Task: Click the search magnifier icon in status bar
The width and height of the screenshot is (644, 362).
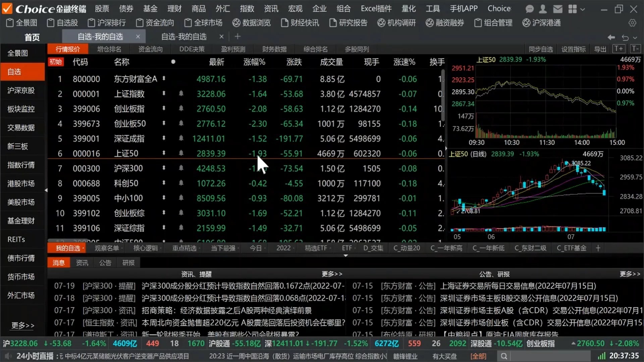Action: click(x=504, y=356)
